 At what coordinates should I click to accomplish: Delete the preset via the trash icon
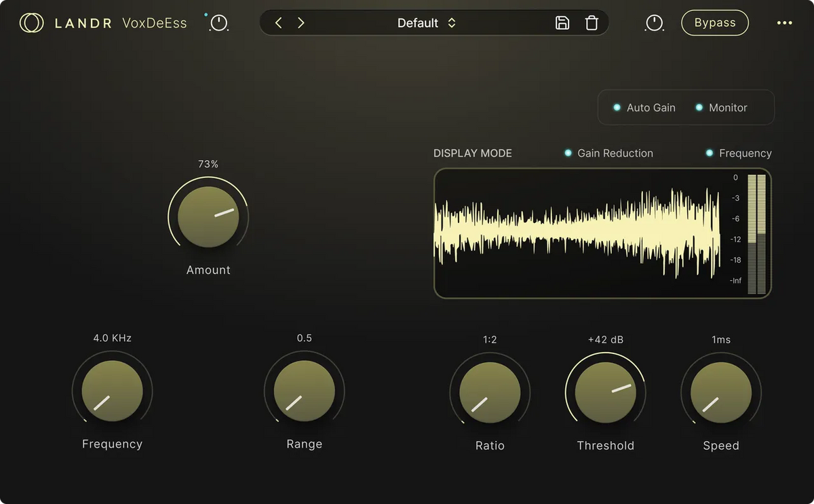pos(591,22)
